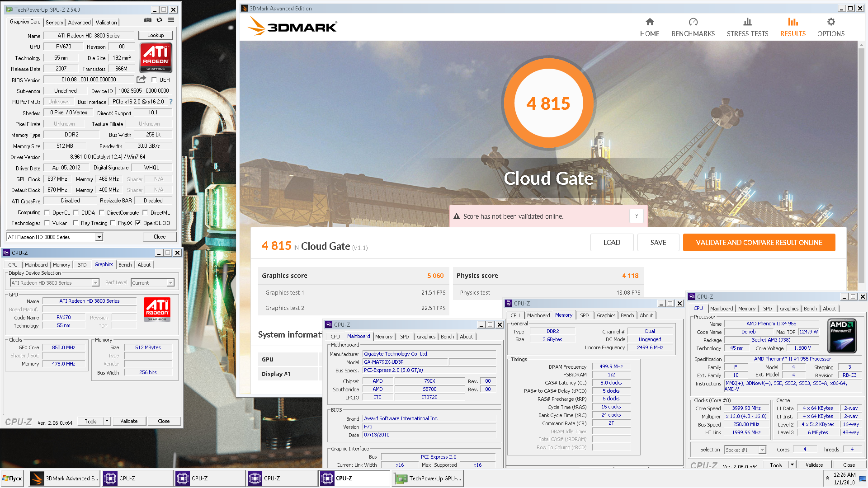Screen dimensions: 868x488
Task: Click the ATI Radeon logo in GPU-Z
Action: [x=156, y=57]
